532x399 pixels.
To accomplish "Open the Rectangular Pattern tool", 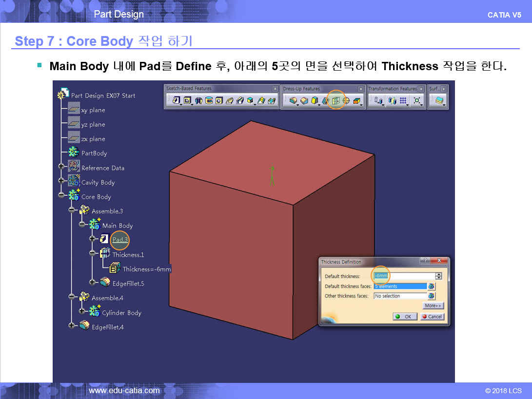I will point(403,101).
